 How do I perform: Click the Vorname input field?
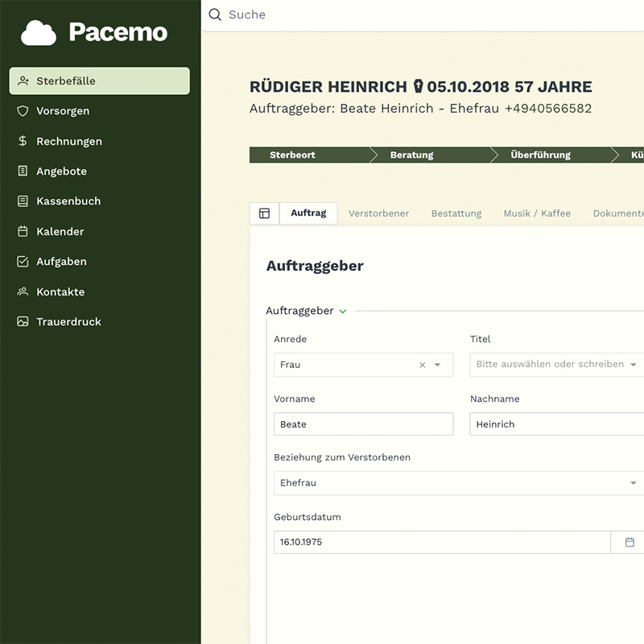click(x=363, y=424)
